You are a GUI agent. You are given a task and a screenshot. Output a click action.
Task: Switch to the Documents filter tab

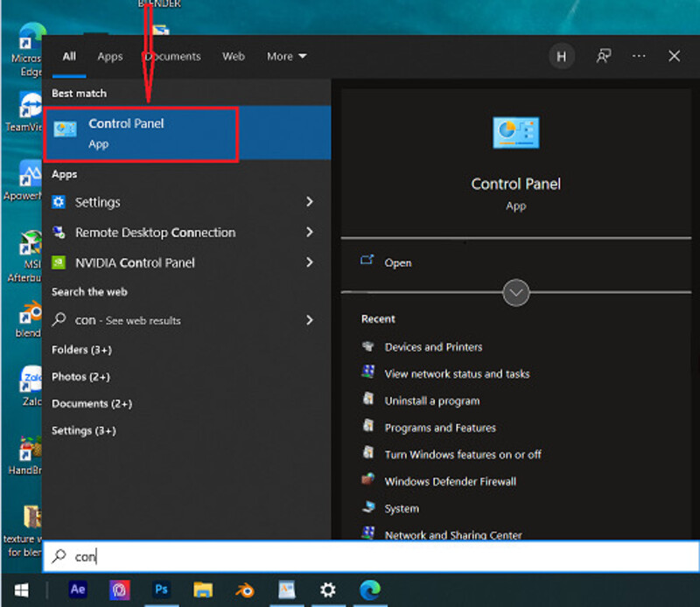tap(172, 57)
